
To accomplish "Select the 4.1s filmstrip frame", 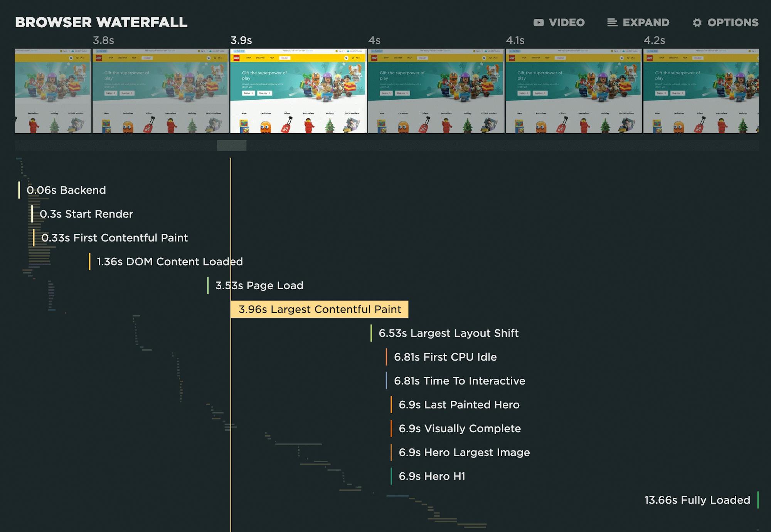I will coord(573,91).
